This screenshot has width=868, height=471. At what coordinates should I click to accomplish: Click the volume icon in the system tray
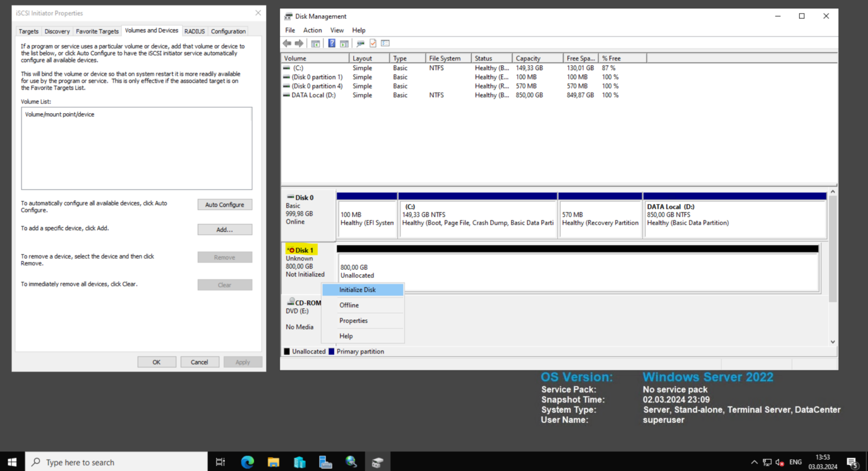point(779,463)
